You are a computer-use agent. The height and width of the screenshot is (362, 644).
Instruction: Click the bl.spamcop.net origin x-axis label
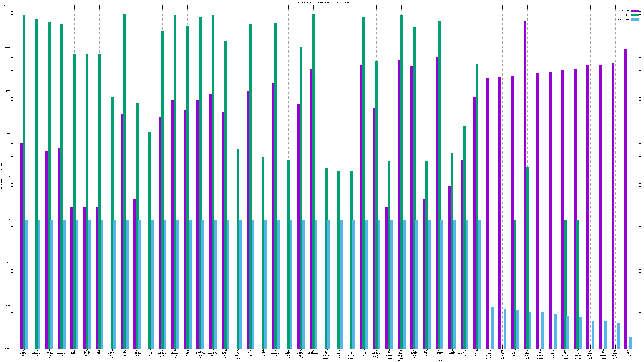pyautogui.click(x=124, y=354)
